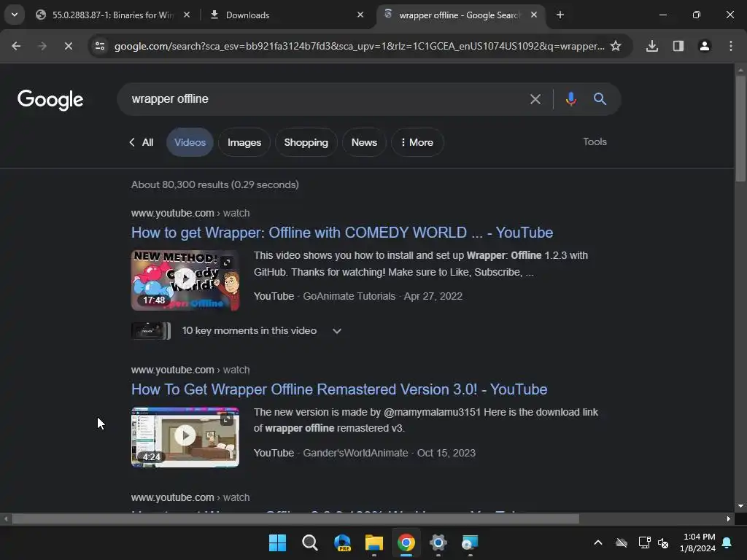Close the 55.0.2883.87-1 Binaries tab
Screen dimensions: 747x560
pos(187,15)
